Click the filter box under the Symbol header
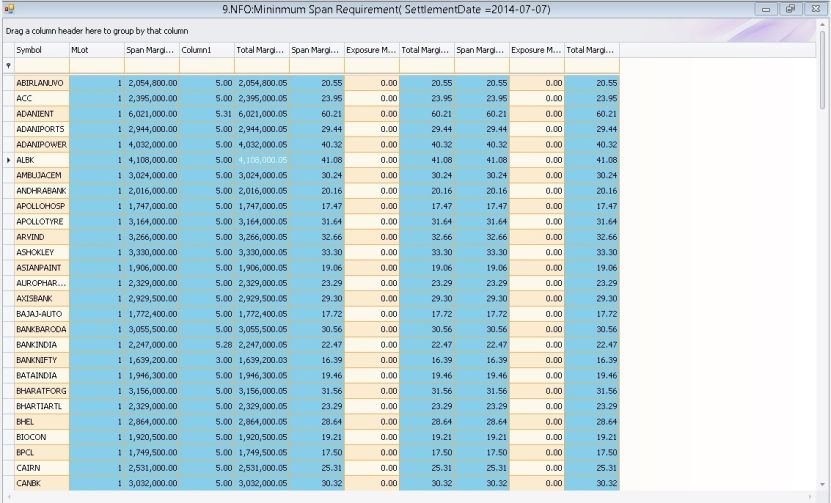Image resolution: width=831 pixels, height=503 pixels. (x=41, y=66)
